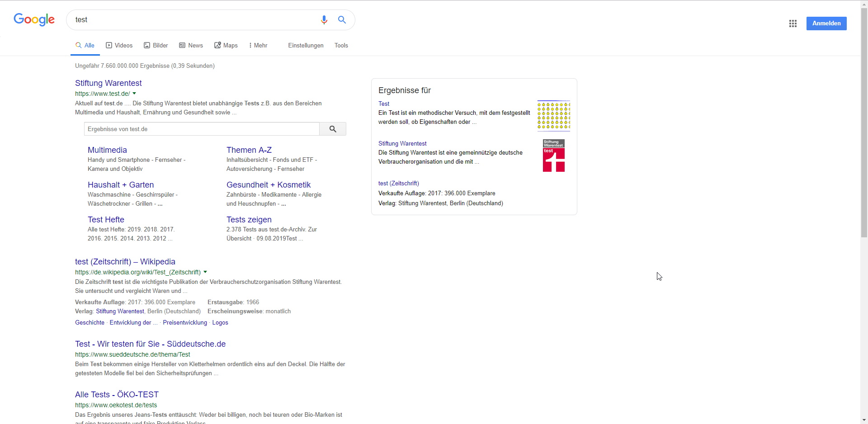
Task: Follow Stiftung Warentest link after Verlag
Action: [120, 311]
